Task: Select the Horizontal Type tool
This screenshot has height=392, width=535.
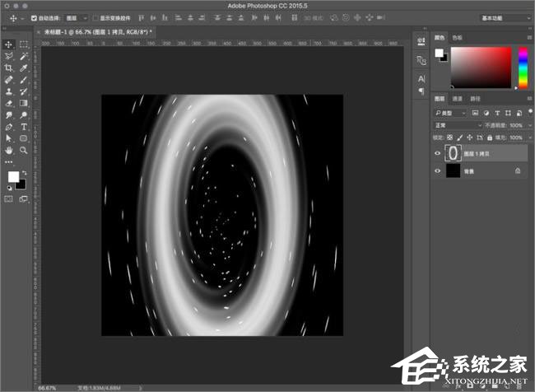Action: pos(24,128)
